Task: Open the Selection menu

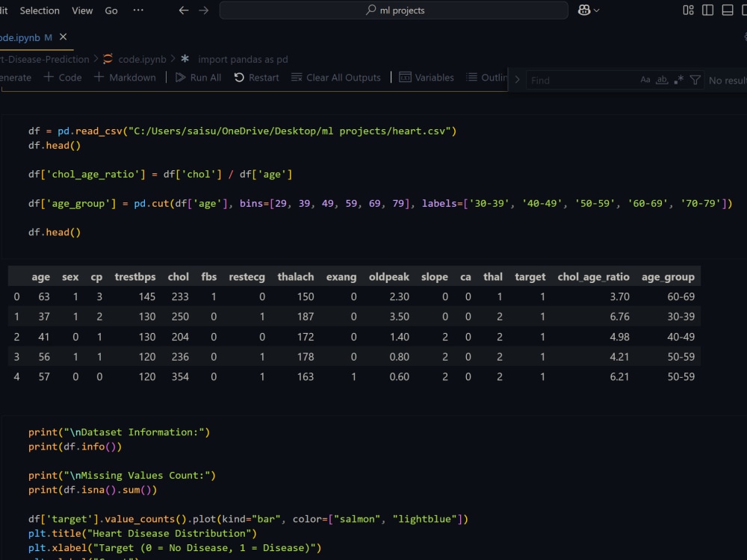Action: [x=40, y=10]
